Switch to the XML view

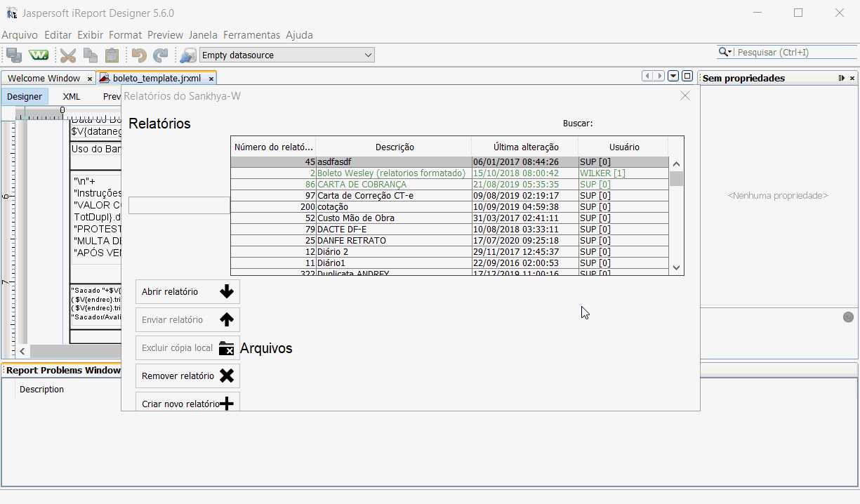pyautogui.click(x=72, y=96)
